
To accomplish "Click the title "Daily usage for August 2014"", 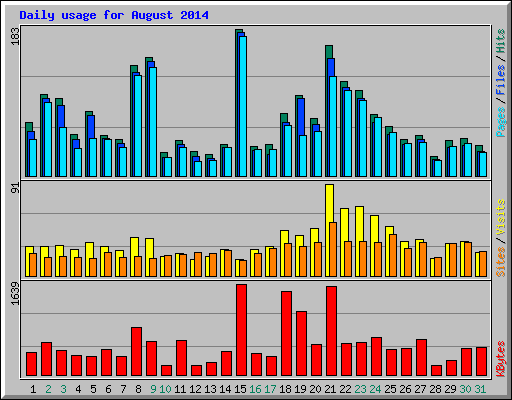I will 114,15.
